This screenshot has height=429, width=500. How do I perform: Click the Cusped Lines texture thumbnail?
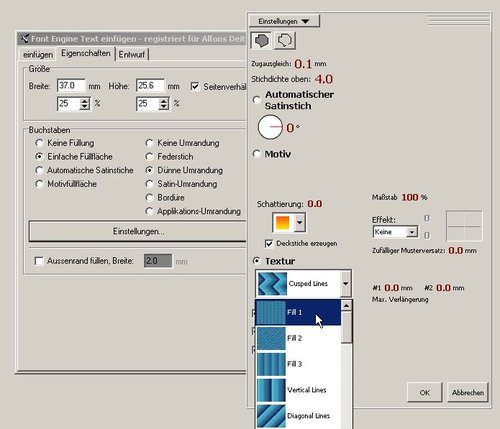coord(272,284)
